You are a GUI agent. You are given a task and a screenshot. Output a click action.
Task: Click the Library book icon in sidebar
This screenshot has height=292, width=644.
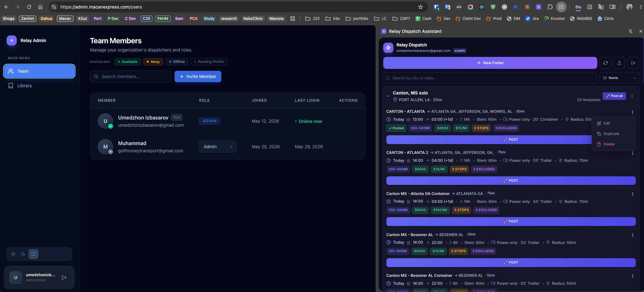click(11, 86)
